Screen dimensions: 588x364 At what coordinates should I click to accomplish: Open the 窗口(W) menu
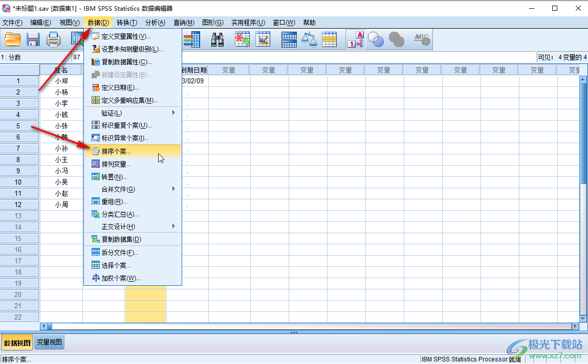tap(284, 22)
